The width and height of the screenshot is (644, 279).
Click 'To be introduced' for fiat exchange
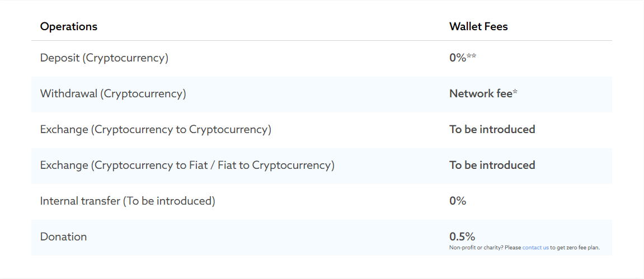[x=492, y=165]
